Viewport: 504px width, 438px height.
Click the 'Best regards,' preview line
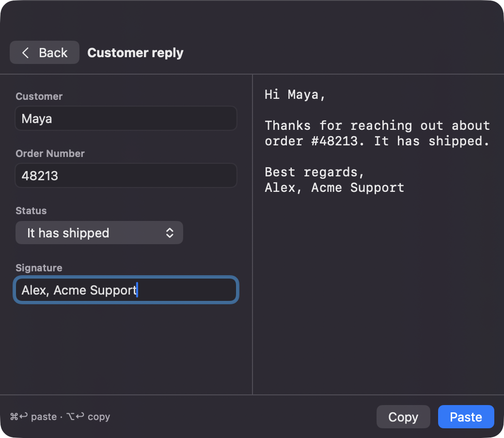coord(315,172)
